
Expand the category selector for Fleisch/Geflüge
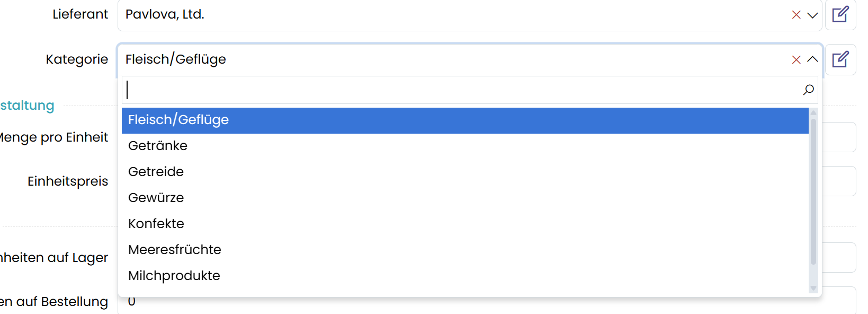pos(812,59)
